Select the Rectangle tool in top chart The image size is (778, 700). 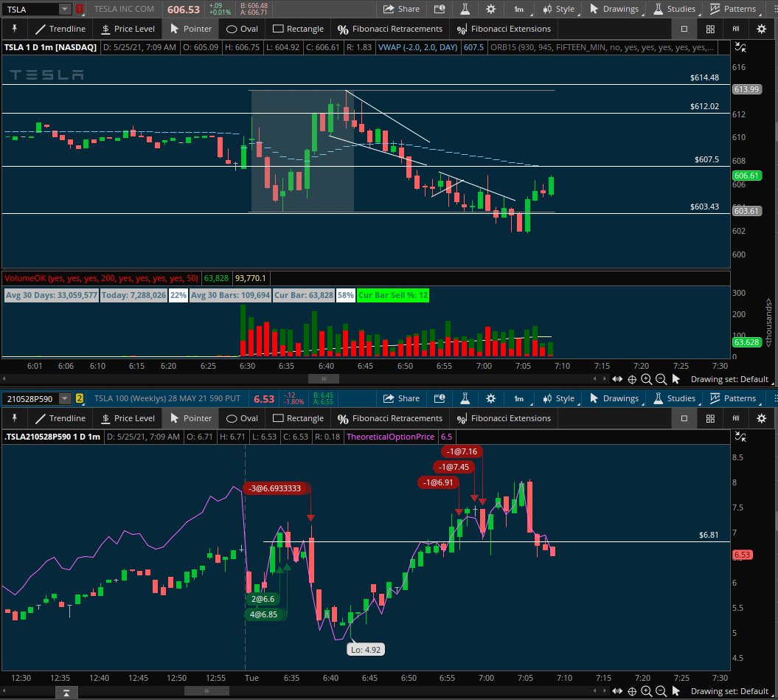[x=298, y=29]
